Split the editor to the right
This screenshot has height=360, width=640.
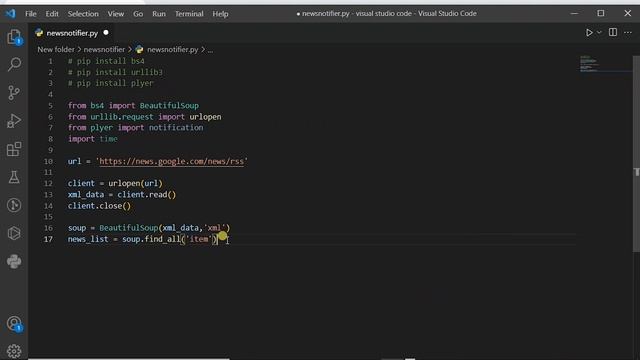pos(613,32)
